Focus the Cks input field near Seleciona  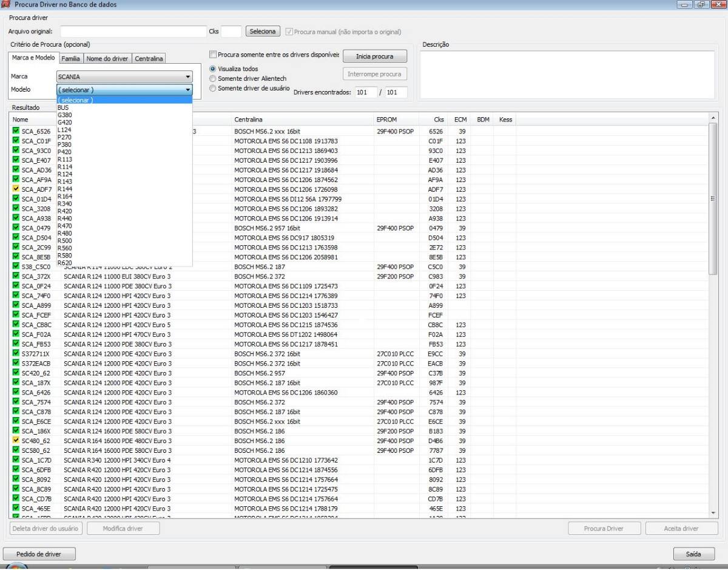tap(231, 32)
